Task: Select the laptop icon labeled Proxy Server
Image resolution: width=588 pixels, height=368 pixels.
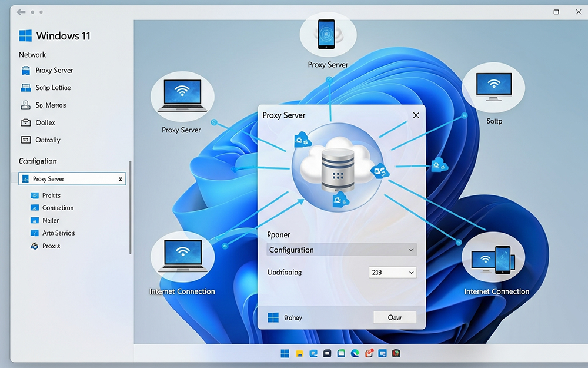Action: tap(182, 96)
